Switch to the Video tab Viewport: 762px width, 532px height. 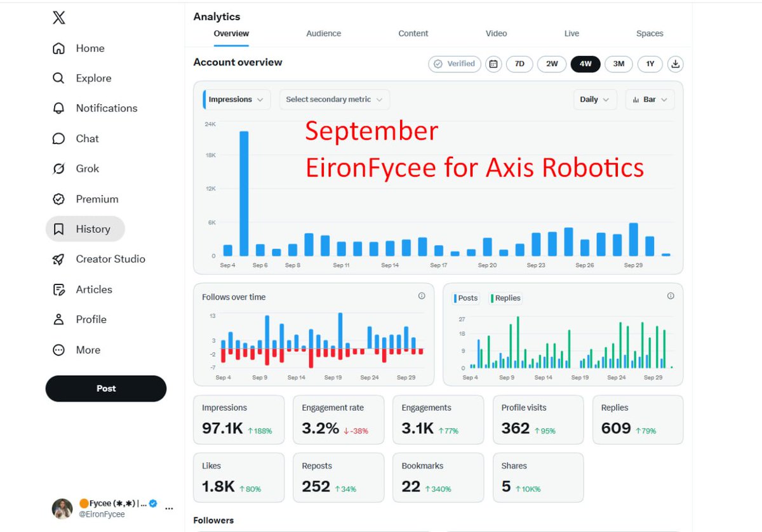click(x=497, y=34)
